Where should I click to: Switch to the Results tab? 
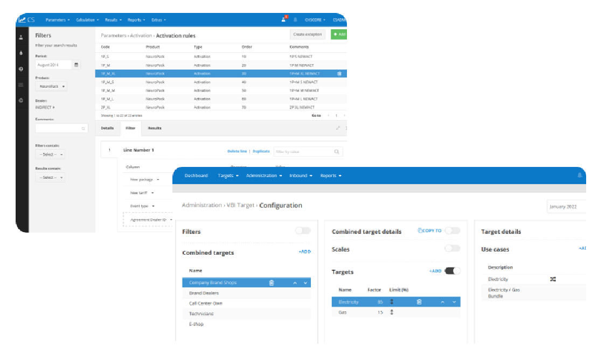[155, 128]
